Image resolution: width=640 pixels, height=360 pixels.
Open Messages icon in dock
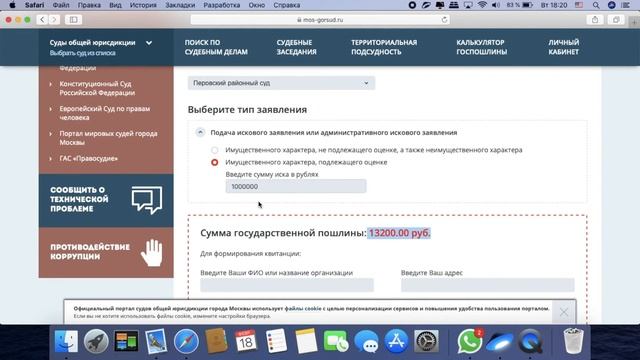click(x=366, y=342)
